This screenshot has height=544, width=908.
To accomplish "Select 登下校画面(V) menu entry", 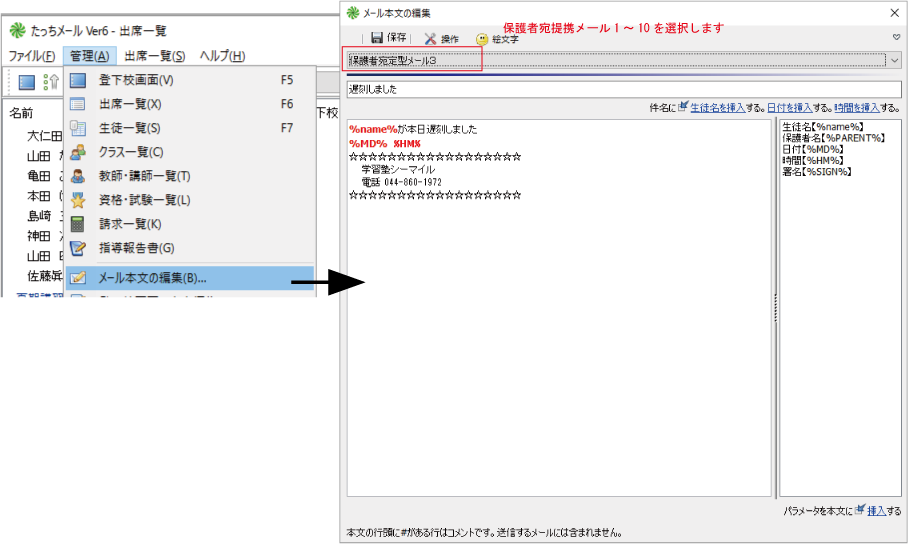I will [x=190, y=80].
